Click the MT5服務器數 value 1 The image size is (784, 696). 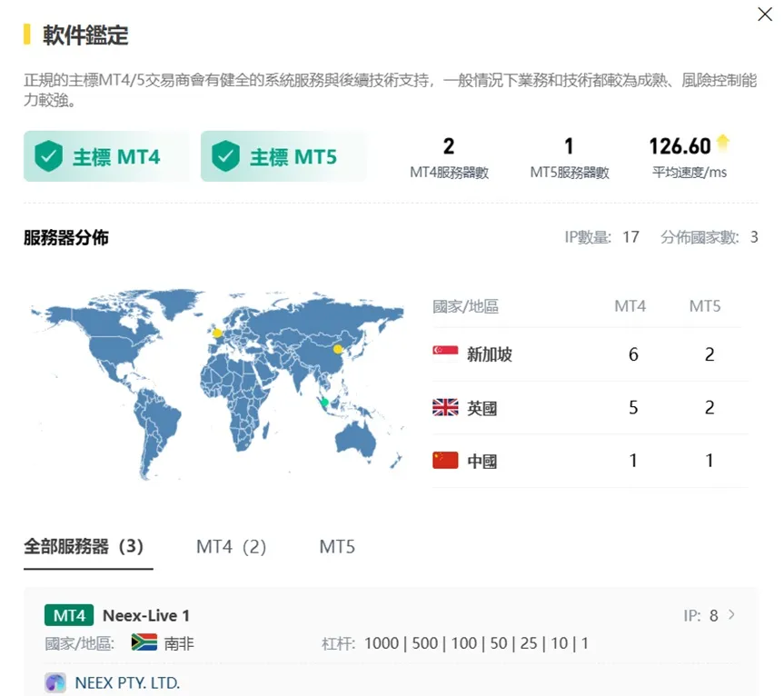[569, 146]
